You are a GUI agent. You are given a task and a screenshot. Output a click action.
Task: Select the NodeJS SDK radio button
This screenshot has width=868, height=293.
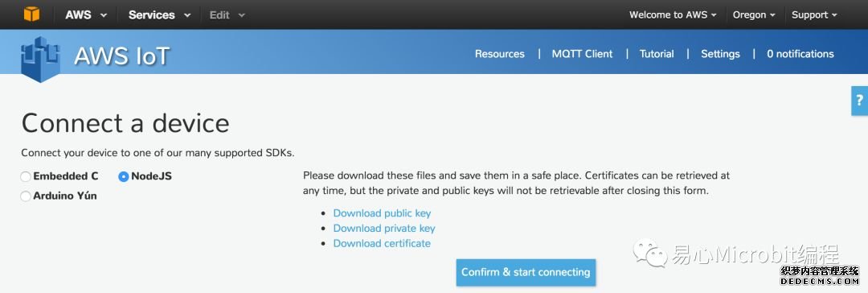(124, 177)
